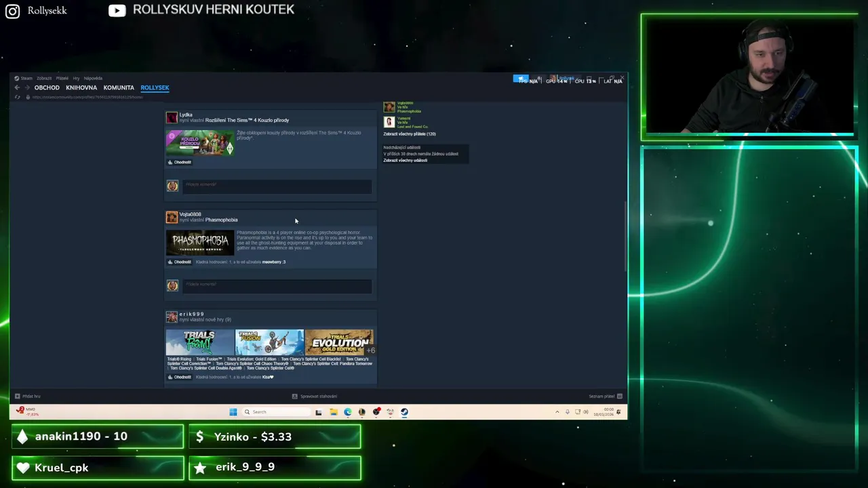Click the MMO stock widget in taskbar
The image size is (868, 488).
point(27,411)
